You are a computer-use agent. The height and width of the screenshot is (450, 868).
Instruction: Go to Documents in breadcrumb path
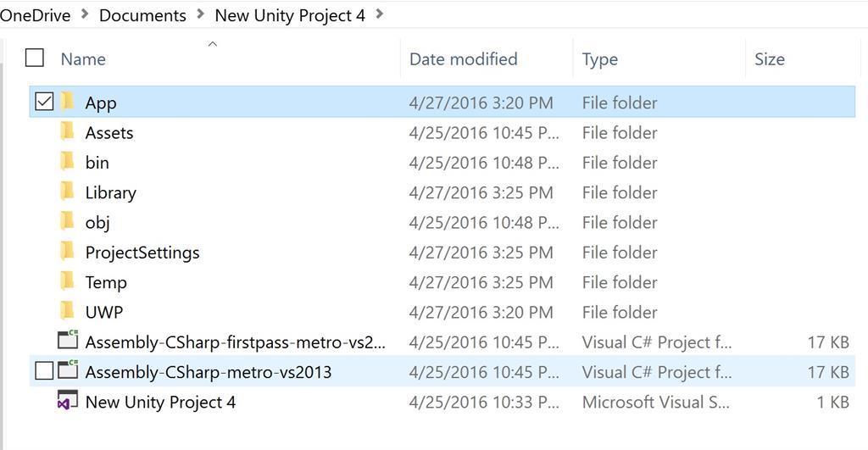[x=142, y=15]
